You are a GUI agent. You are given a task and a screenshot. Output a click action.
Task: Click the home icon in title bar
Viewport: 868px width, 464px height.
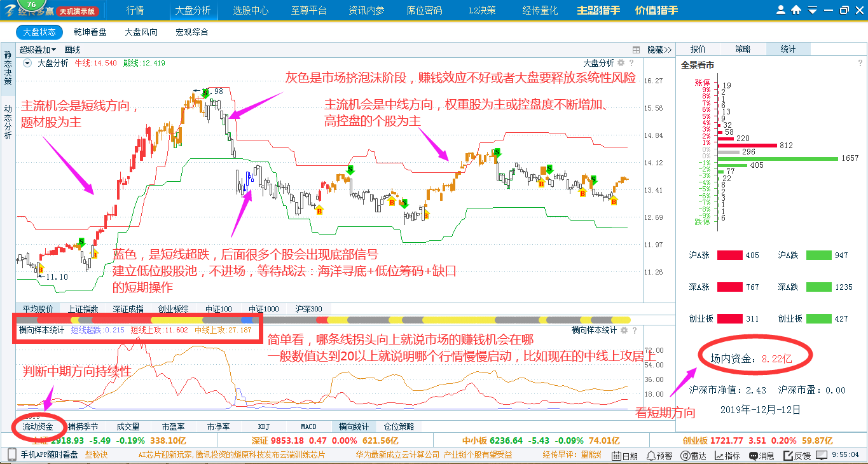coord(796,10)
